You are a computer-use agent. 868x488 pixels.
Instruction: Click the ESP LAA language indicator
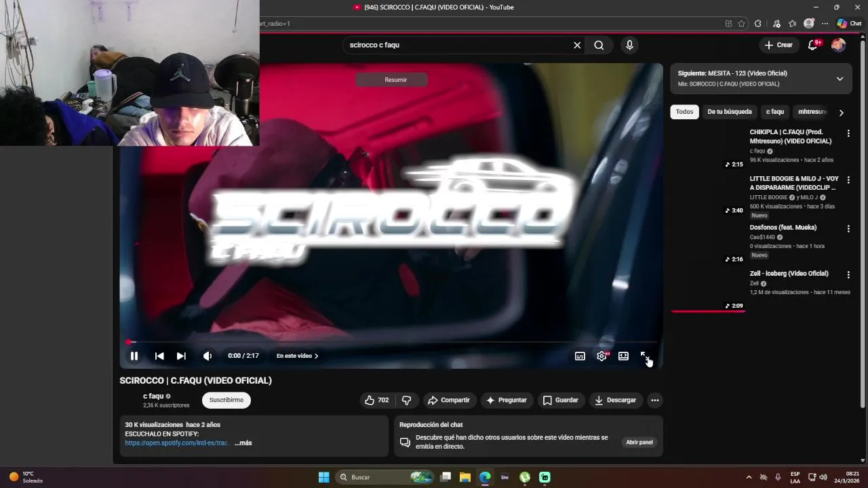click(795, 477)
